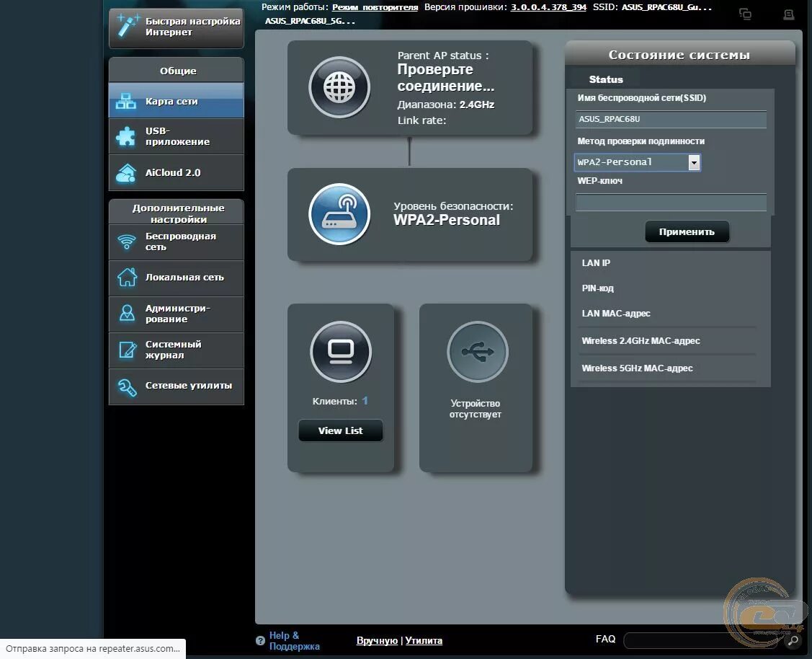
Task: Open the Администрирование page
Action: [x=176, y=314]
